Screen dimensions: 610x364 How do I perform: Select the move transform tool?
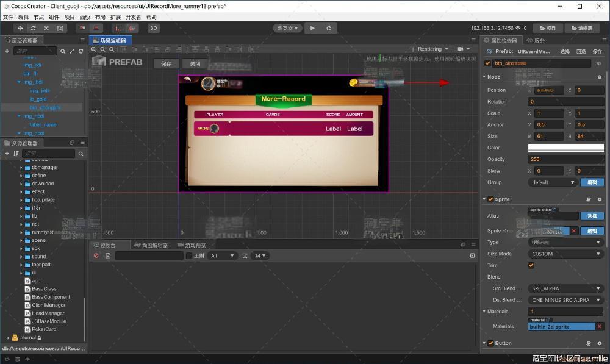20,28
